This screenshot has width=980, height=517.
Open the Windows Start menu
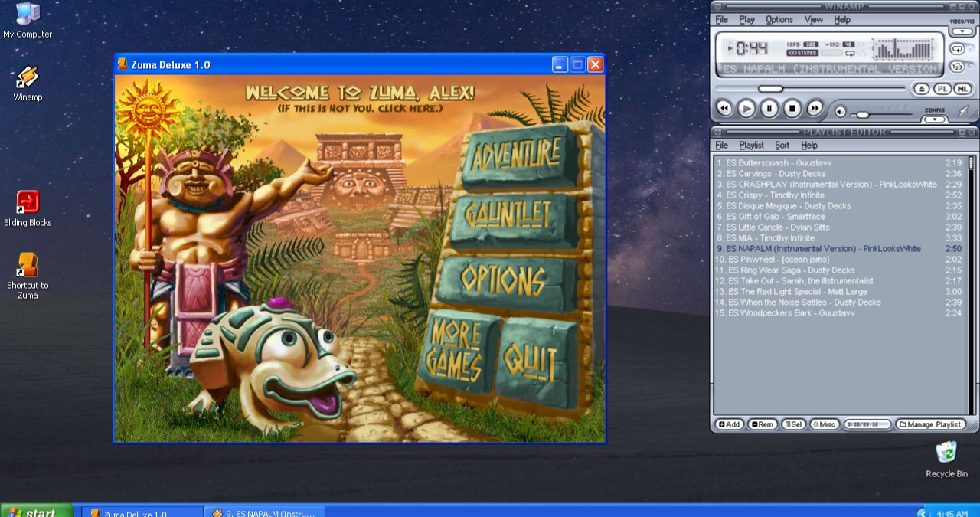37,510
